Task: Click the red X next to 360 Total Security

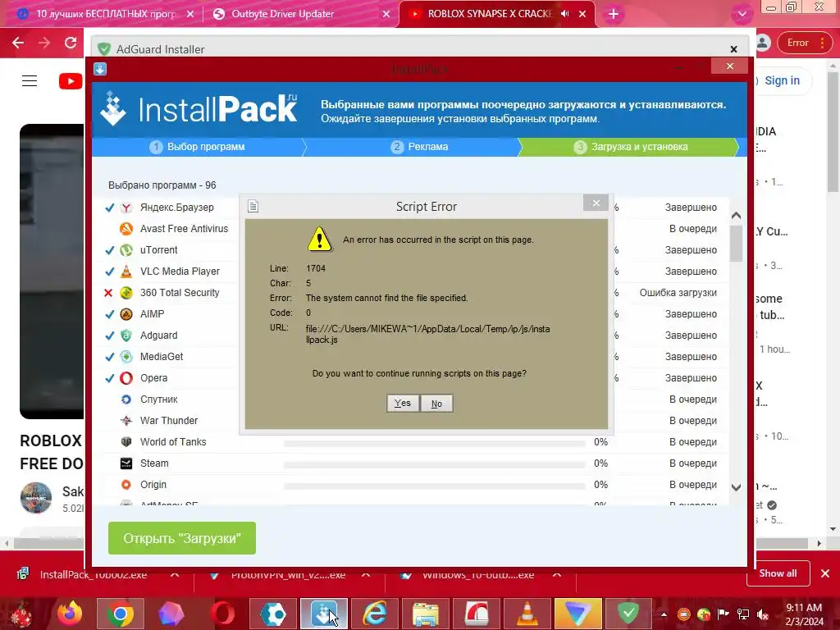Action: (x=108, y=293)
